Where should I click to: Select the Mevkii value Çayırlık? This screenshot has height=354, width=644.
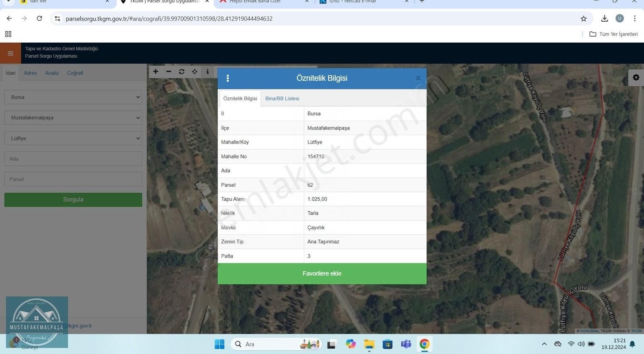pyautogui.click(x=316, y=228)
